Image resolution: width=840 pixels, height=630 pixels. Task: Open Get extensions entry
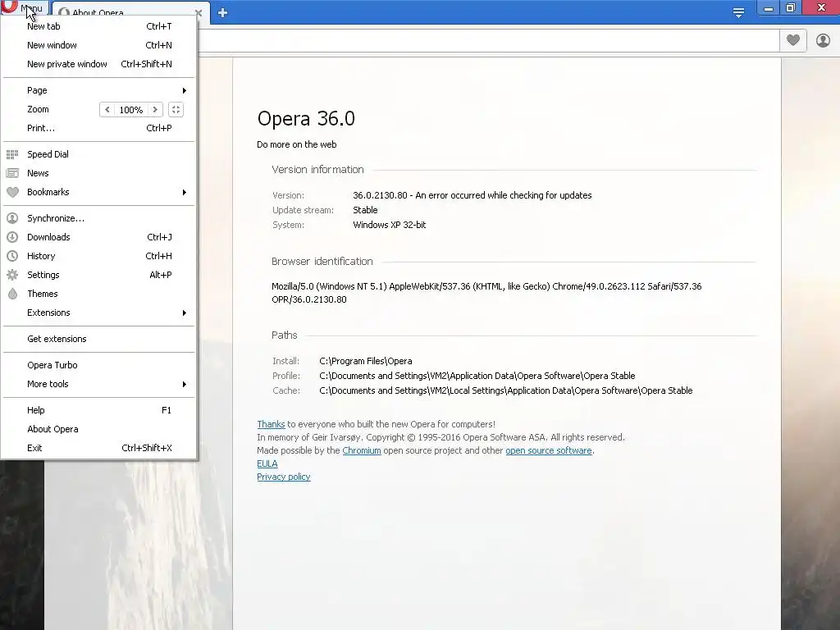99,339
